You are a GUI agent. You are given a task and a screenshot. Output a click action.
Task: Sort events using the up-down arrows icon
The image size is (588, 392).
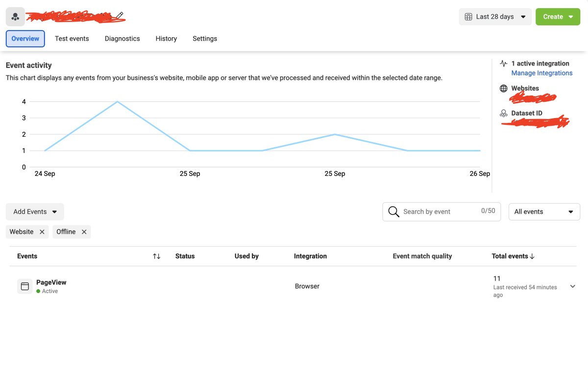[x=156, y=256]
